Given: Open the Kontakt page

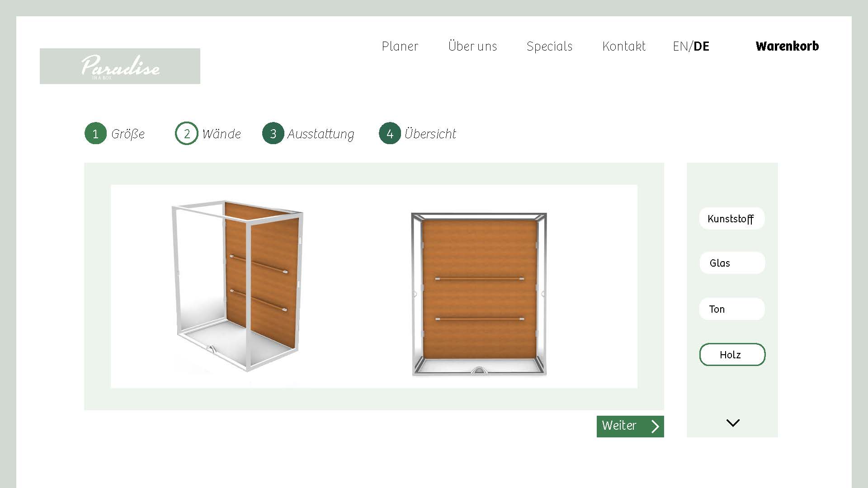Looking at the screenshot, I should pyautogui.click(x=624, y=46).
